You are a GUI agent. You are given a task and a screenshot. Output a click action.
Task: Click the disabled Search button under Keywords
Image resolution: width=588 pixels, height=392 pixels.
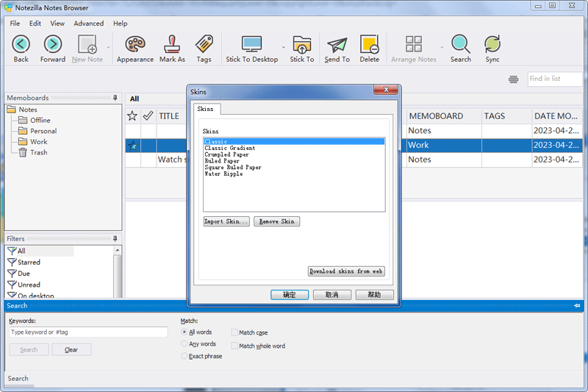pos(29,349)
